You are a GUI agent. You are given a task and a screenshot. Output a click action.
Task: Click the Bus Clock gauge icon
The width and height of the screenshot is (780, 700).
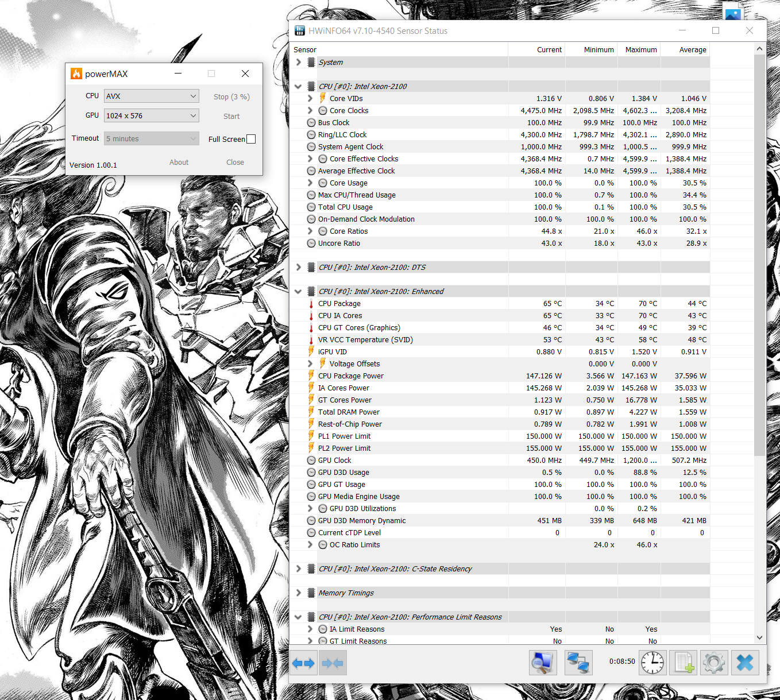click(x=311, y=122)
